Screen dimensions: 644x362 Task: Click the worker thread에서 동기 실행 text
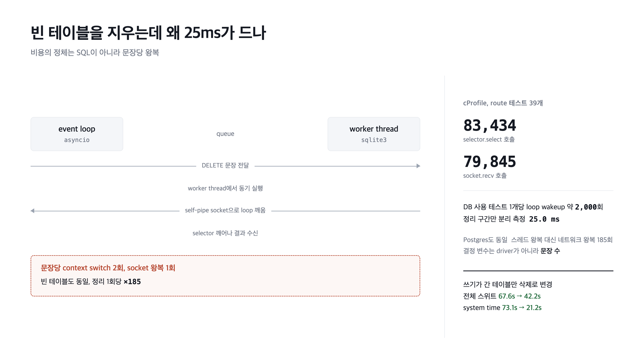point(225,188)
